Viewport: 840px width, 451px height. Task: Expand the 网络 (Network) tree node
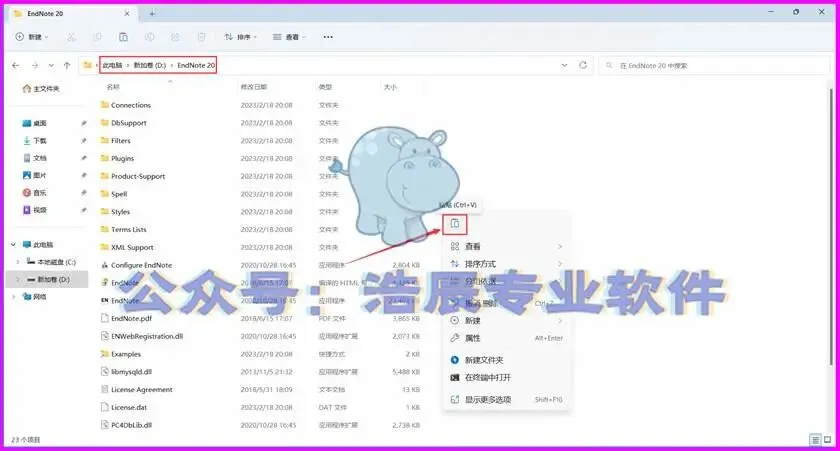tap(13, 296)
